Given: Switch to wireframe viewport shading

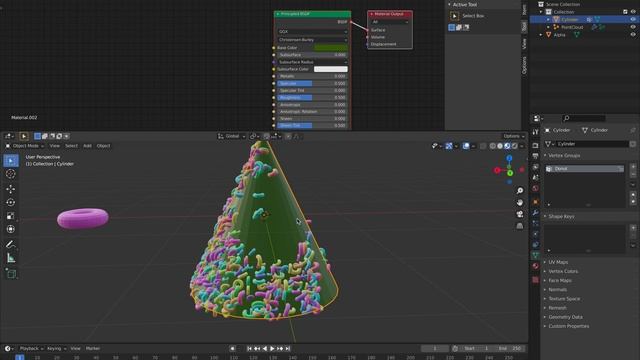Looking at the screenshot, I should pos(493,146).
